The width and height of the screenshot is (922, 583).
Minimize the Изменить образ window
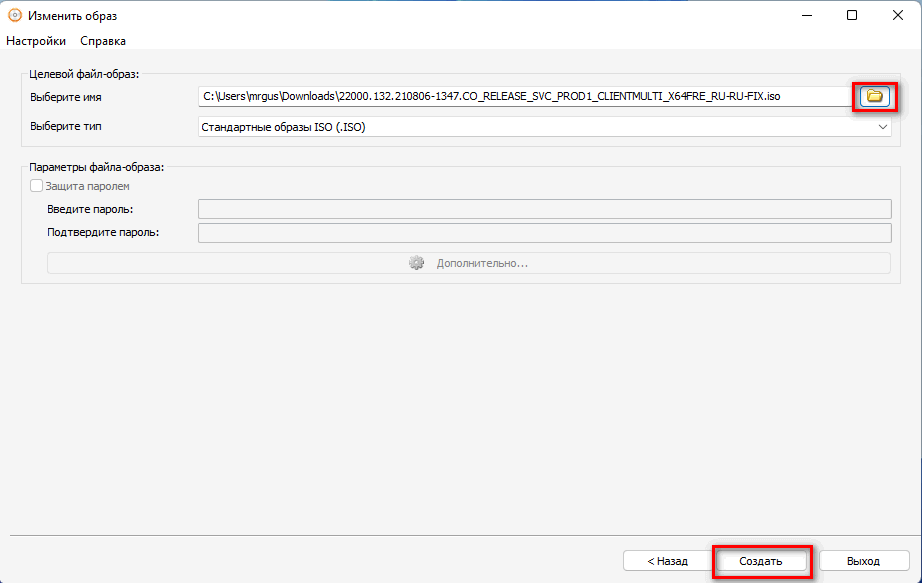click(x=807, y=15)
